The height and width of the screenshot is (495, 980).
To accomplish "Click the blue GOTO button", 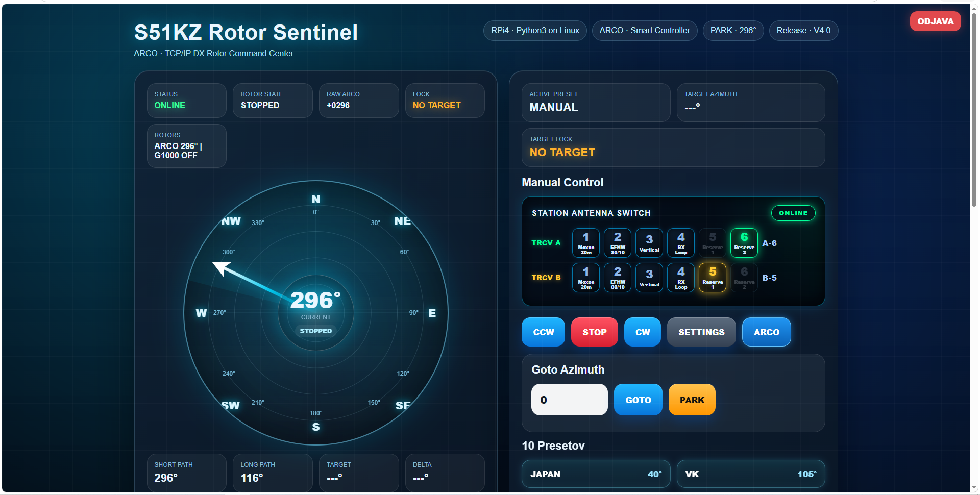I will (x=638, y=400).
